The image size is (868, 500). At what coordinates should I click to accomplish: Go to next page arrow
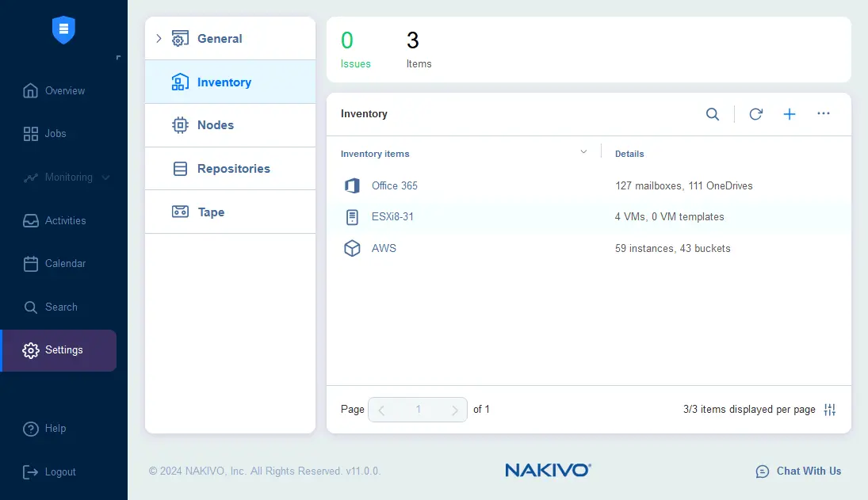click(x=454, y=410)
